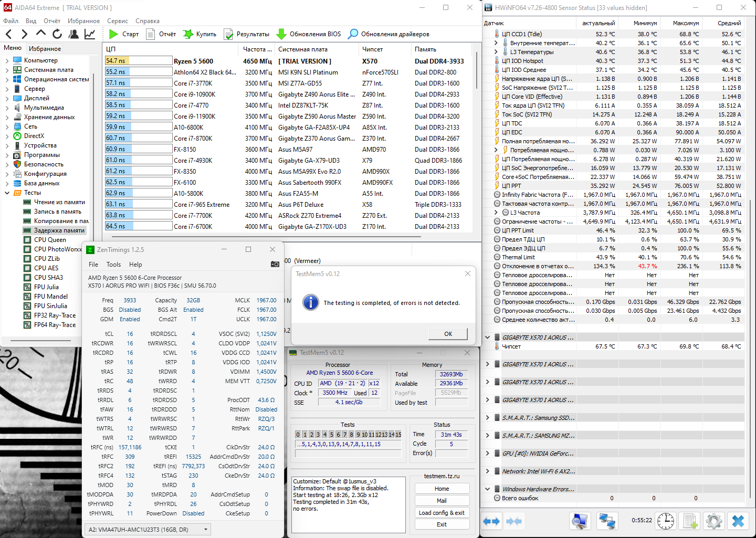
Task: Select Безопасность node in AIDA64 tree
Action: (44, 164)
